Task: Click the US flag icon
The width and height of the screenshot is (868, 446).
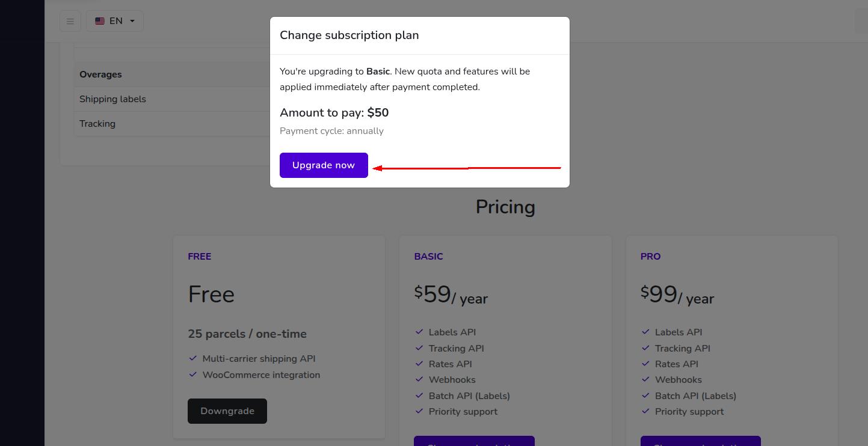Action: (100, 21)
